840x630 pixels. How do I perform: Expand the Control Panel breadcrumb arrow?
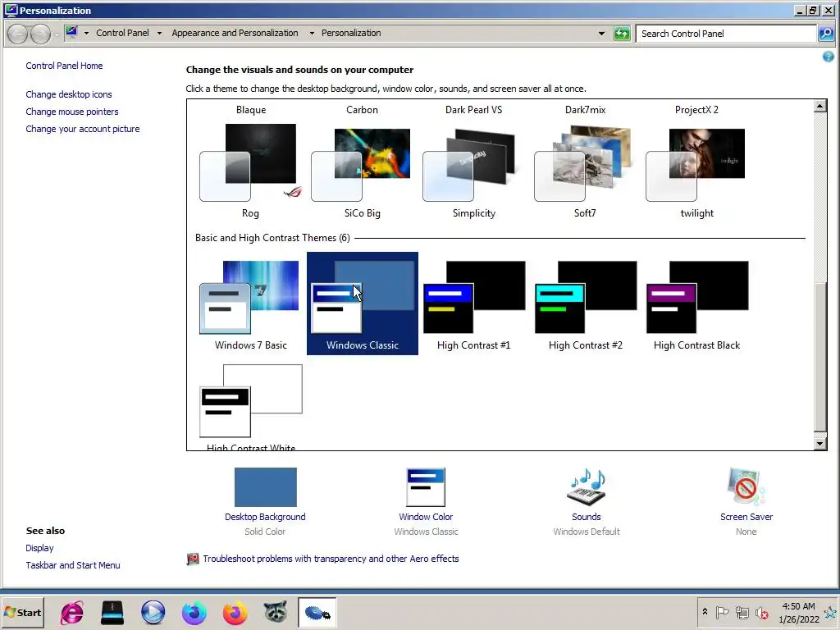coord(159,33)
